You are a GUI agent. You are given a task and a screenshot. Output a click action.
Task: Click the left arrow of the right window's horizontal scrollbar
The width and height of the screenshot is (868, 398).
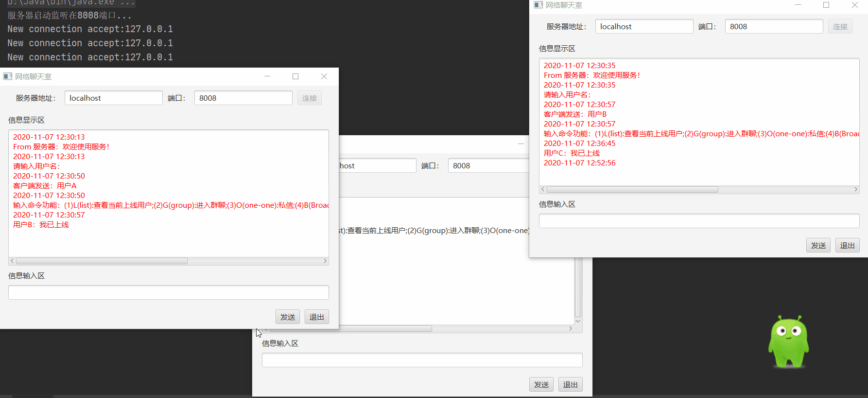click(543, 190)
